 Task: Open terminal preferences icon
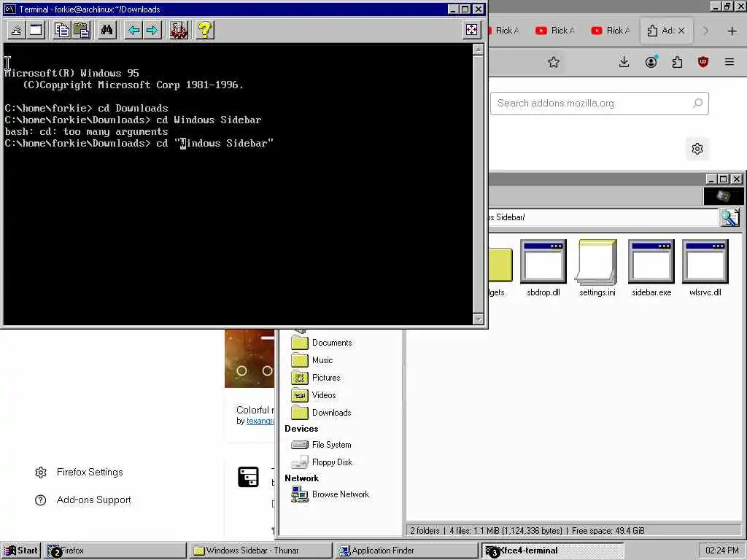pyautogui.click(x=179, y=31)
